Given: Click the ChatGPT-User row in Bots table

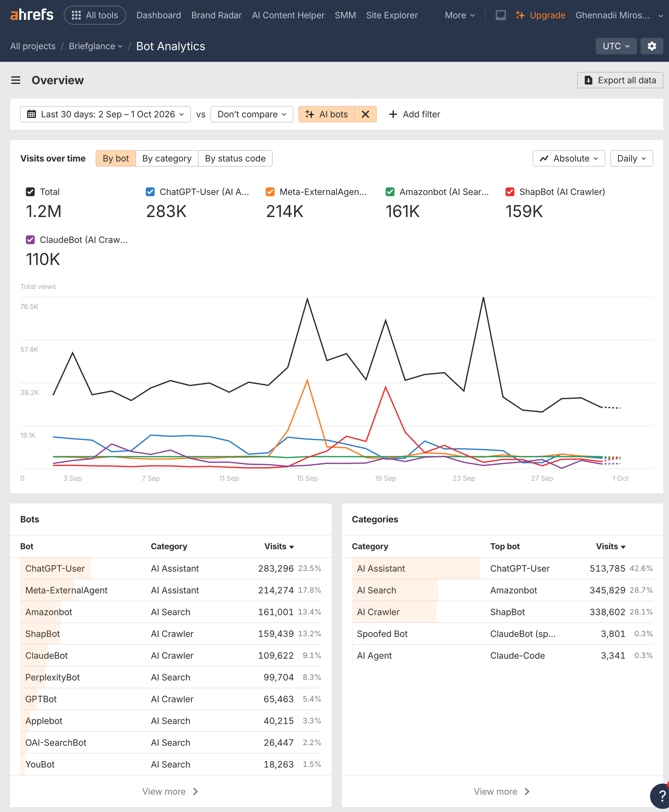Looking at the screenshot, I should (x=171, y=568).
